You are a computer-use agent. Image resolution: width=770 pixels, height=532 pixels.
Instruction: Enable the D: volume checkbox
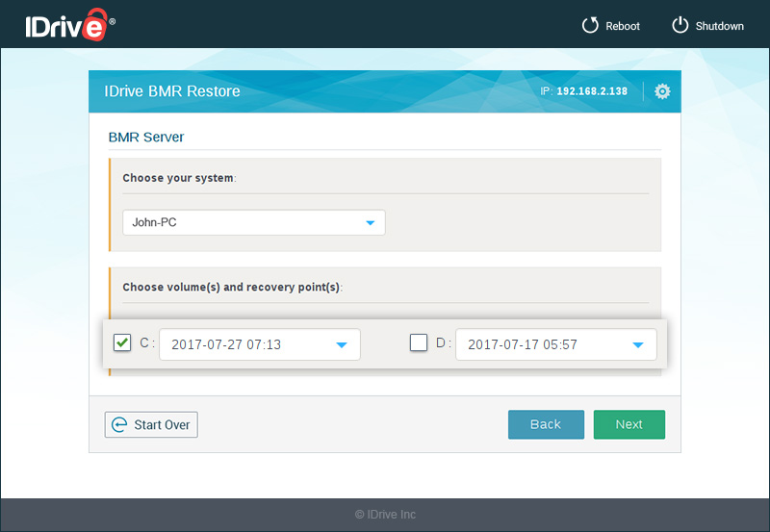point(419,342)
